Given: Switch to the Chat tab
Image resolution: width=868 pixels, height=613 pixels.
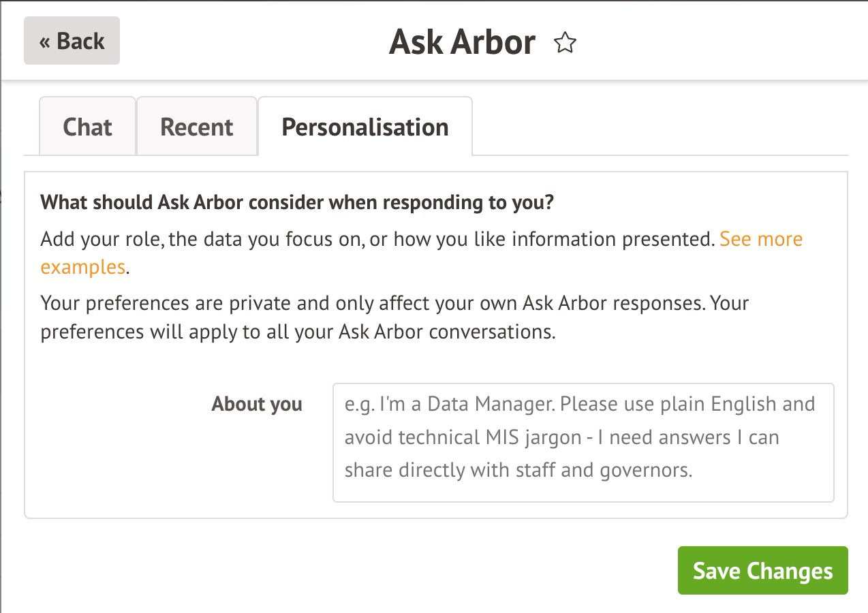Looking at the screenshot, I should (x=87, y=127).
